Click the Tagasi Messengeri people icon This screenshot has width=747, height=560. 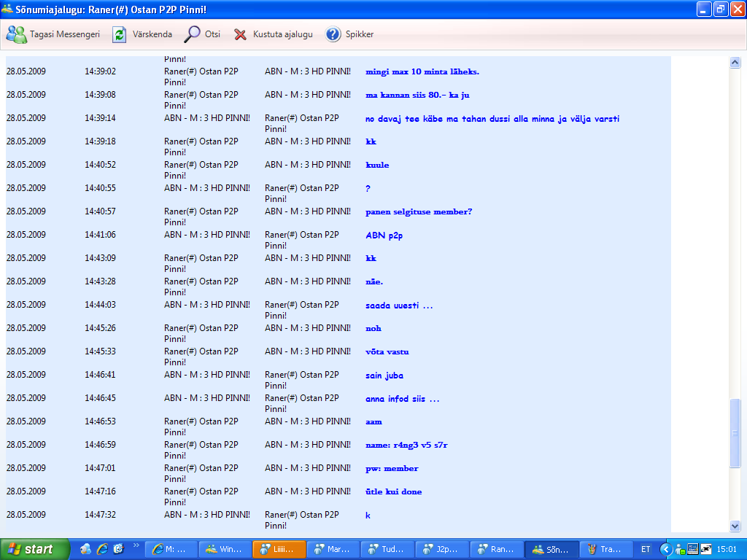[17, 34]
